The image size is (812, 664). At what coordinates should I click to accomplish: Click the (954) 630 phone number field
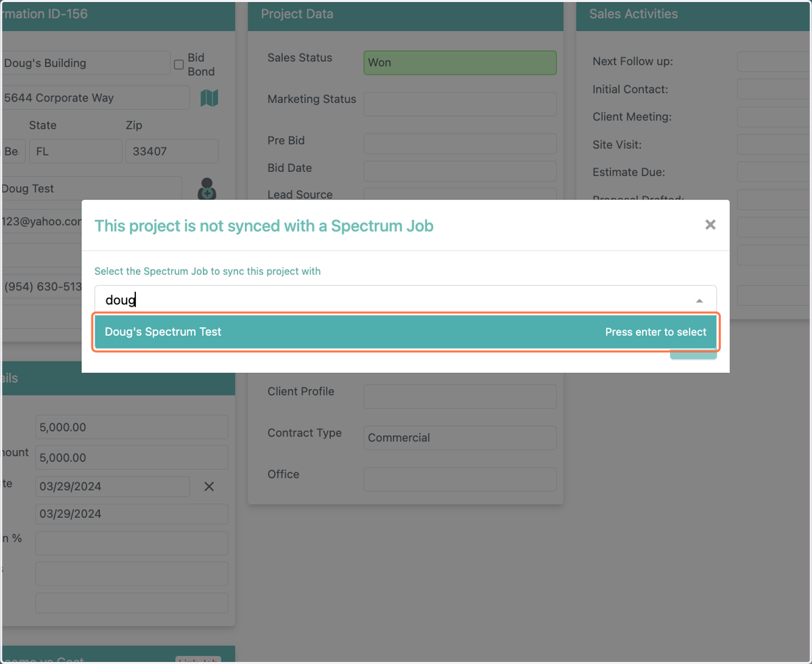point(41,287)
